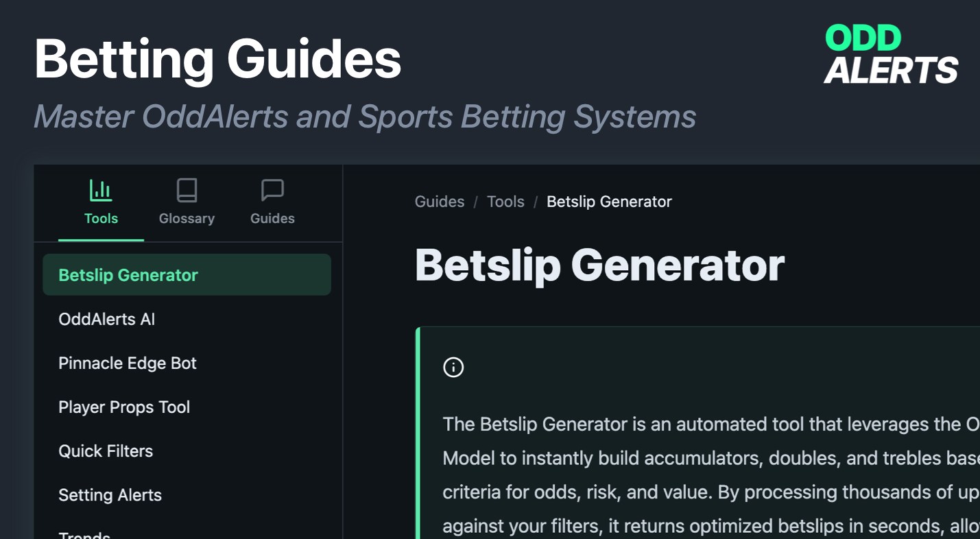Image resolution: width=980 pixels, height=539 pixels.
Task: Select the Tools bar-chart icon
Action: coord(100,189)
